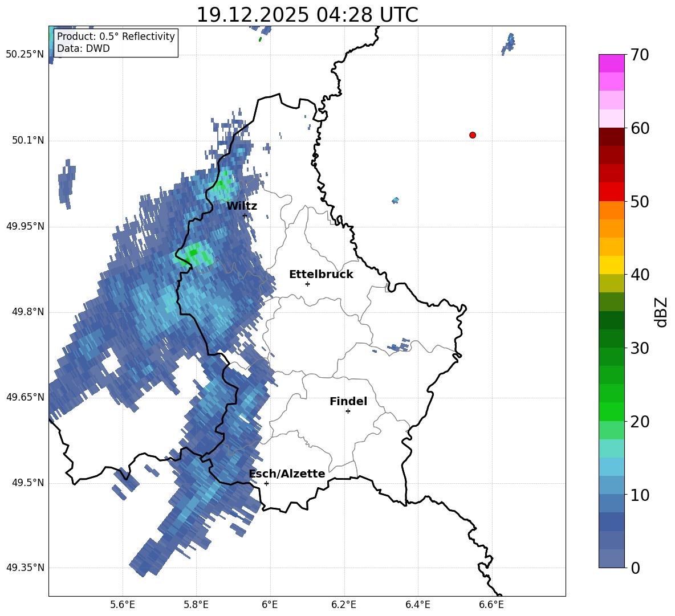Click the 30 label on colorbar

pos(640,348)
